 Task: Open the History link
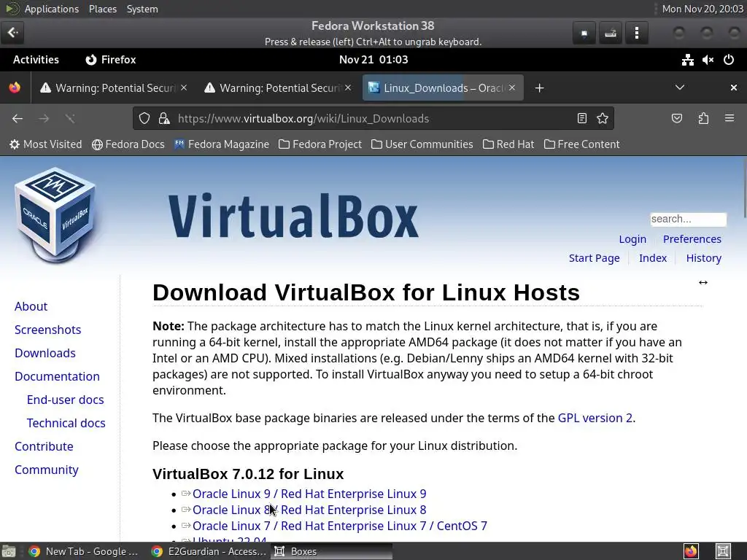(704, 258)
